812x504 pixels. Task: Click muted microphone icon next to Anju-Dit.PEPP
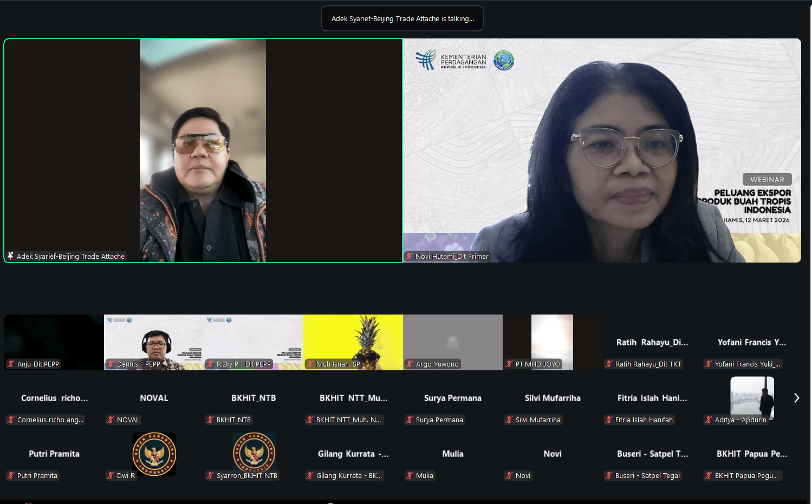pos(11,364)
